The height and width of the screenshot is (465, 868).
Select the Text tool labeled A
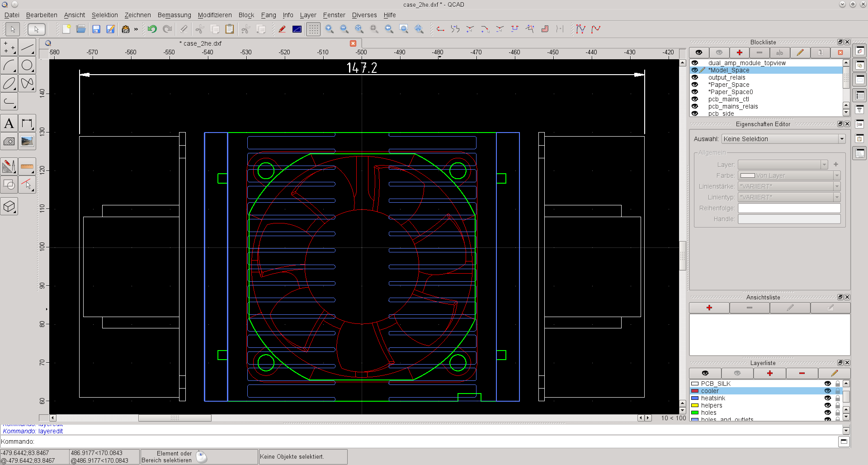[x=9, y=123]
